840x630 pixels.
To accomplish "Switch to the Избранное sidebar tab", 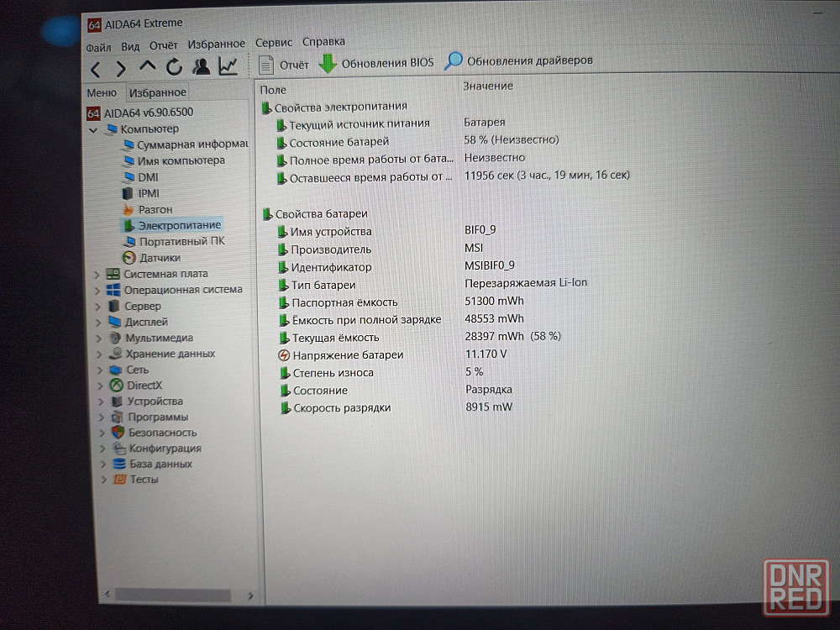I will [x=158, y=92].
